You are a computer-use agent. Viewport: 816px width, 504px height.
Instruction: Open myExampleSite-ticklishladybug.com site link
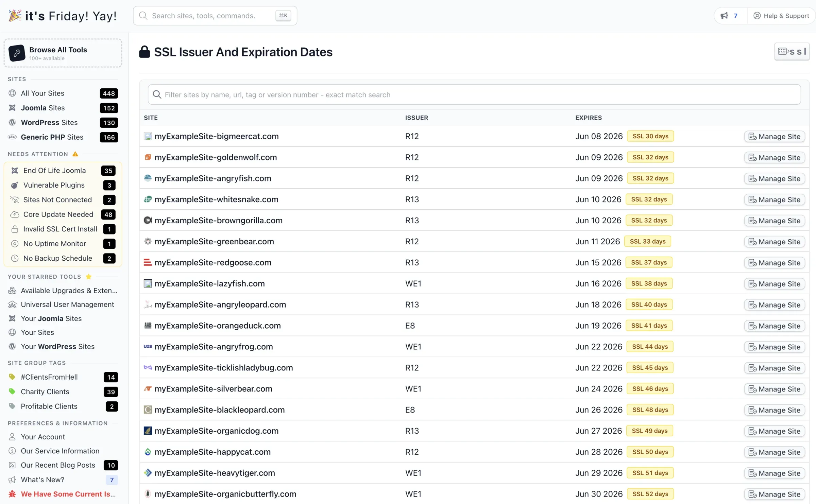[224, 368]
